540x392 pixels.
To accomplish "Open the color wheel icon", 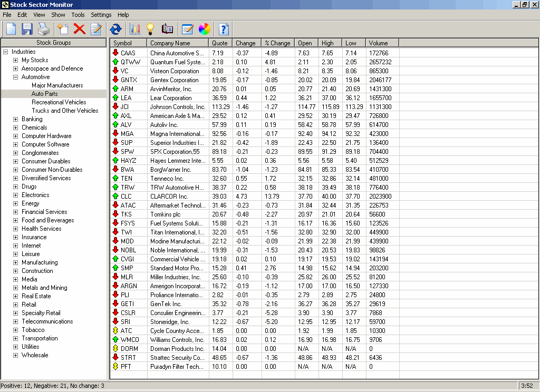I will point(204,29).
